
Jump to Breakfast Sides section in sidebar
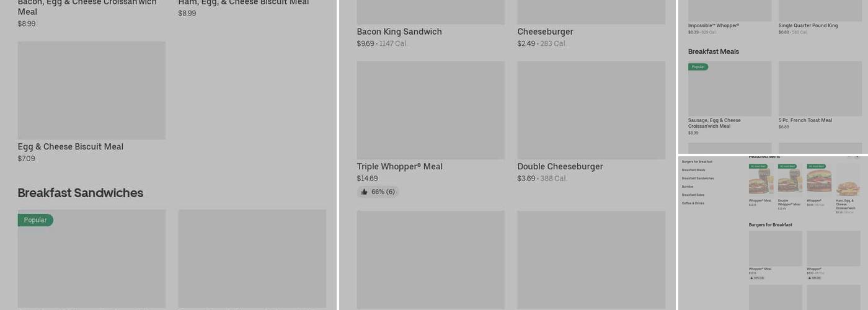[693, 195]
